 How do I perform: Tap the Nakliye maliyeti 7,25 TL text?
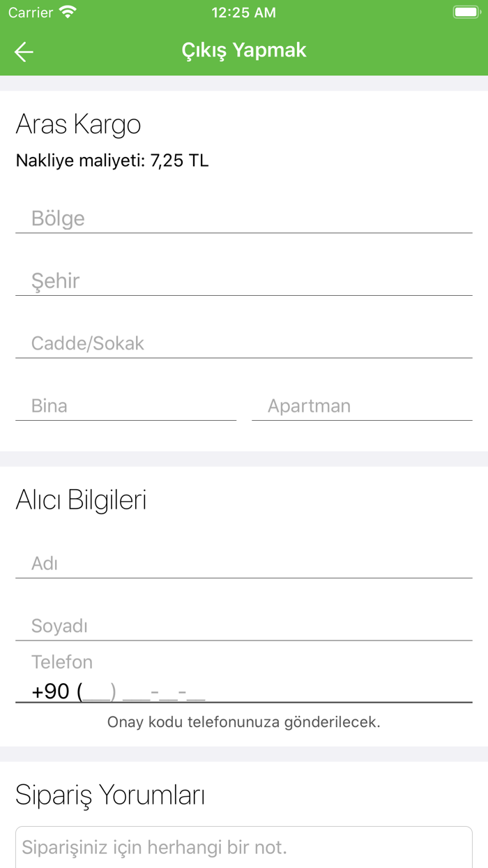pos(113,160)
